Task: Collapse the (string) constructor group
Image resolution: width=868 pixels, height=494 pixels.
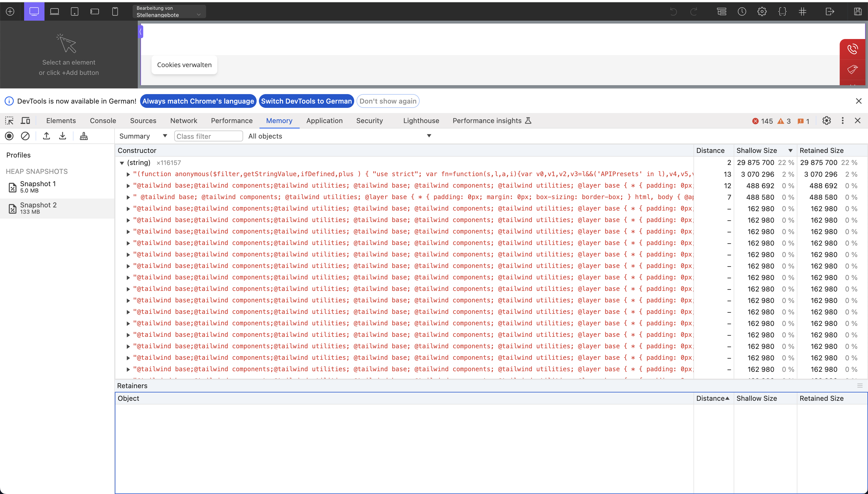Action: click(x=122, y=163)
